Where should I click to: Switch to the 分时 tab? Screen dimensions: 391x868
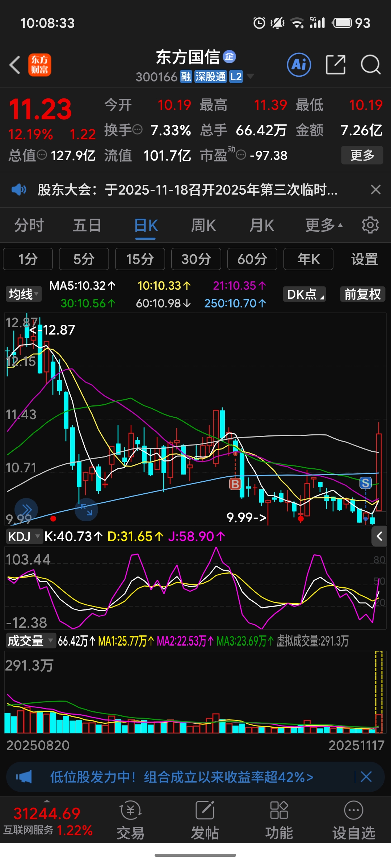[x=29, y=225]
